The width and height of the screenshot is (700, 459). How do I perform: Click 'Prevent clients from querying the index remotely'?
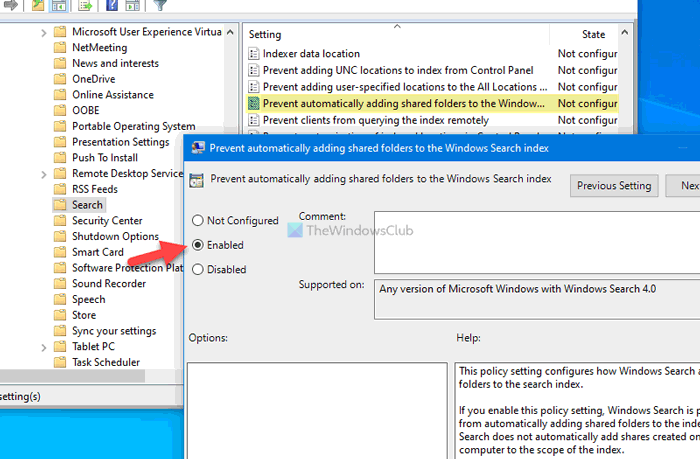pos(376,120)
